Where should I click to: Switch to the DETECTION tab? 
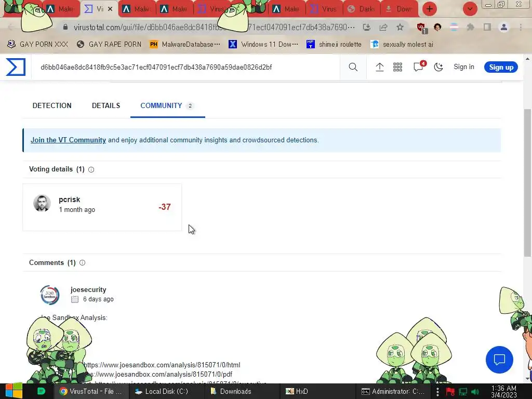click(x=52, y=105)
